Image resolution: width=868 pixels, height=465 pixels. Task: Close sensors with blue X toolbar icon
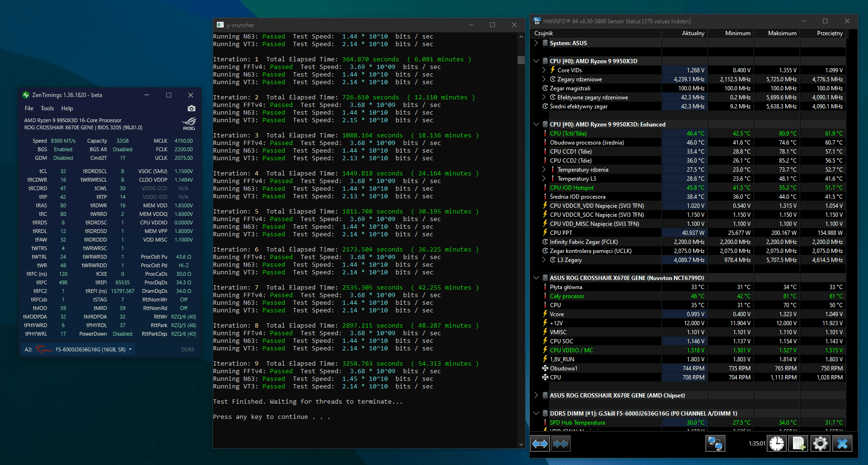842,444
